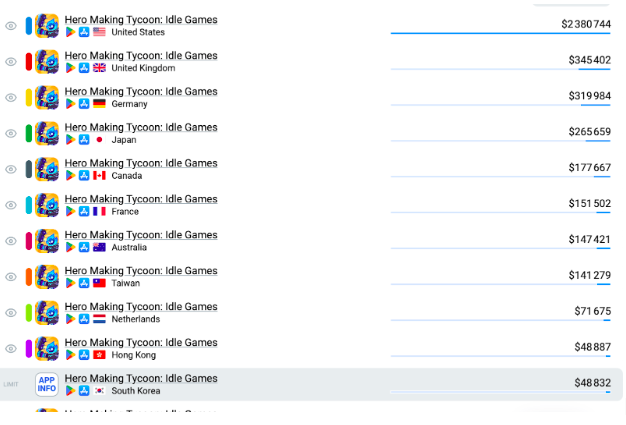Click Google Play icon in United States row
The width and height of the screenshot is (626, 425).
click(x=70, y=32)
